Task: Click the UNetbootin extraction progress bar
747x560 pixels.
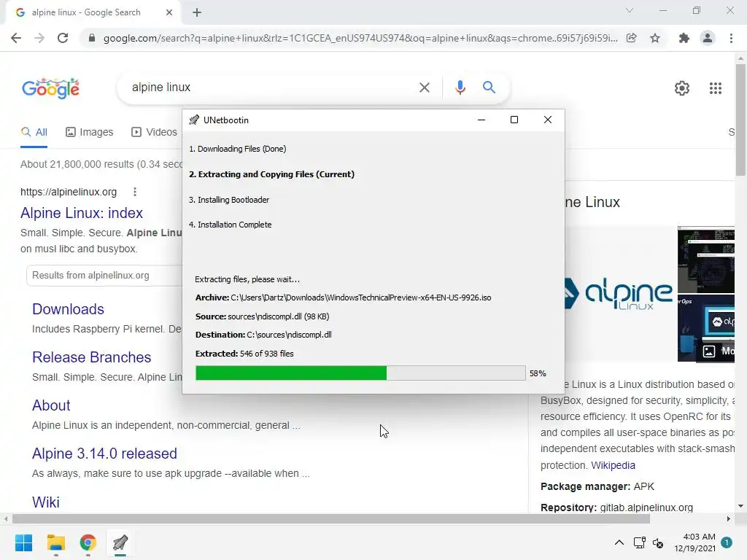Action: pos(360,373)
